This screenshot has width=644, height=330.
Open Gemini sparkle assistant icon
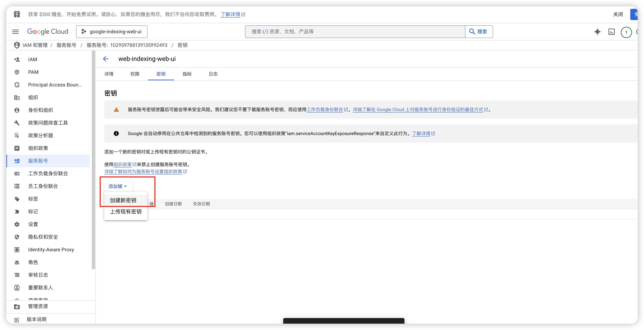tap(597, 32)
